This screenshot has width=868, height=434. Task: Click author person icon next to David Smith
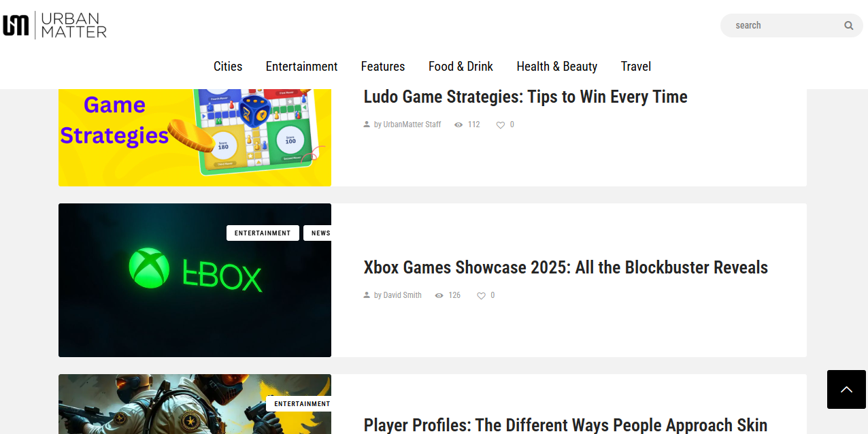[367, 295]
